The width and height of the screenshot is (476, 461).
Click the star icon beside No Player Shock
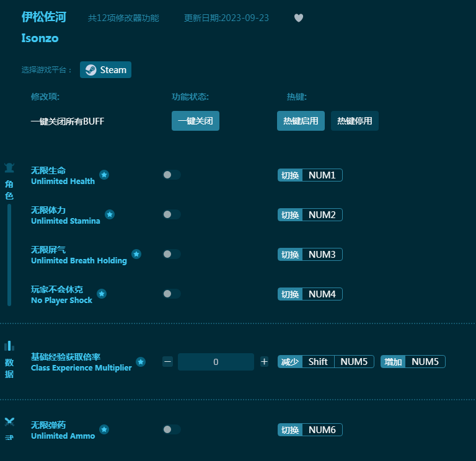pyautogui.click(x=102, y=294)
